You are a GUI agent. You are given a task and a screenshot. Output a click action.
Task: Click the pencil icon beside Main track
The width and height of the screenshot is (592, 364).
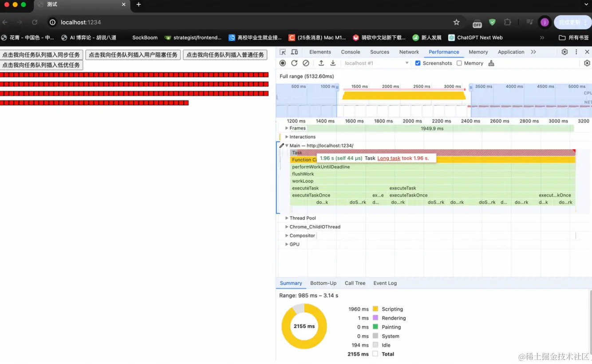pos(281,146)
